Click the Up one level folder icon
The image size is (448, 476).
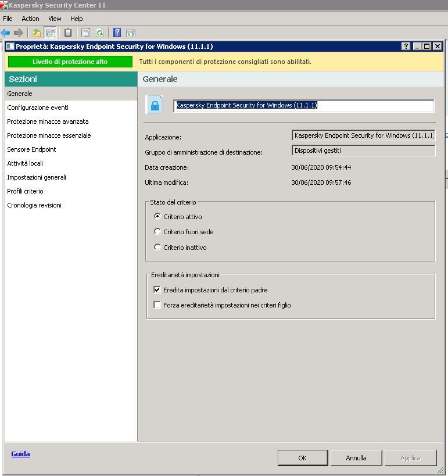(x=37, y=33)
